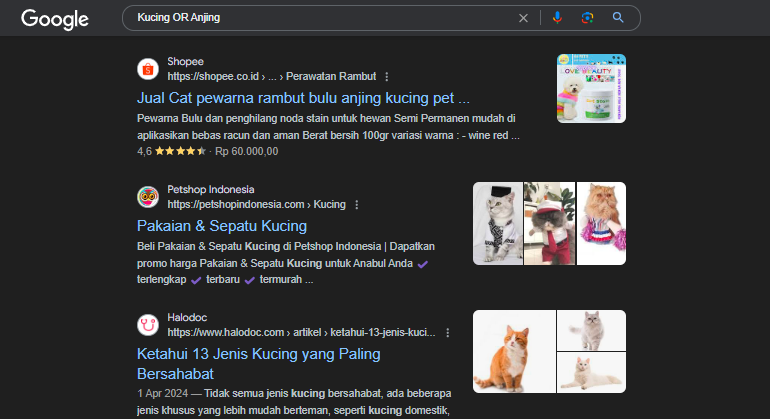
Task: Click the petshopindonesia.com breadcrumb URL
Action: click(256, 204)
